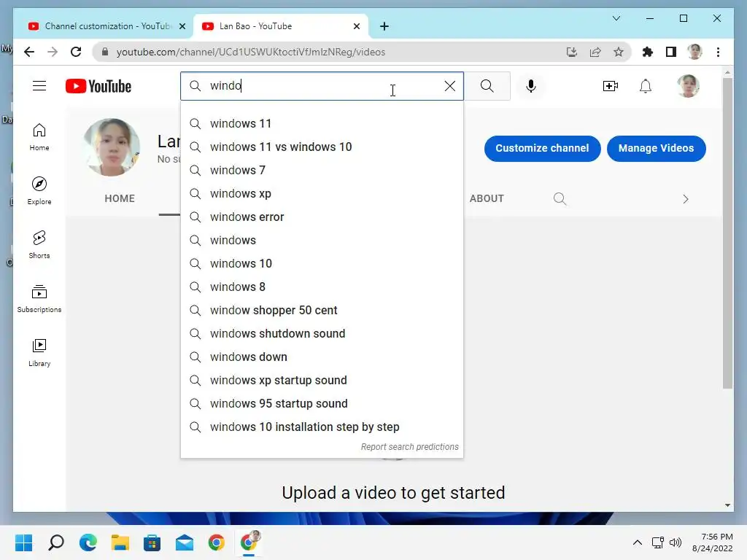Toggle Chrome side panel icon
This screenshot has height=560, width=747.
[671, 52]
